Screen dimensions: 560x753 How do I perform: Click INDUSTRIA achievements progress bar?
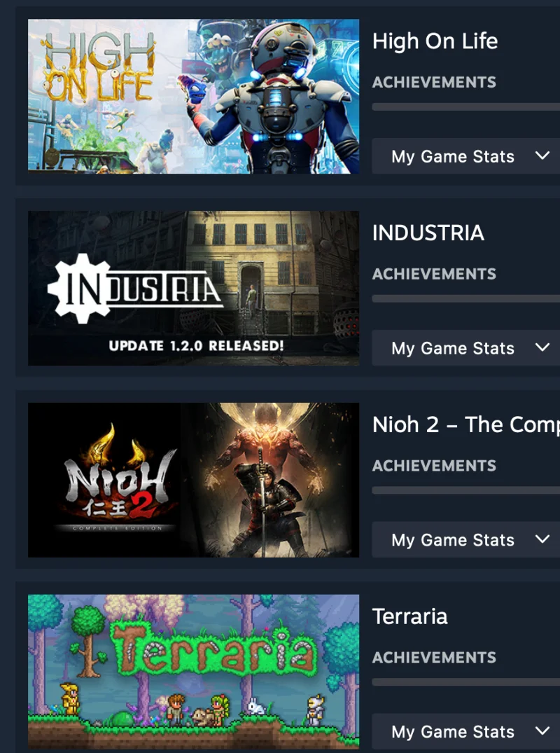click(x=466, y=298)
